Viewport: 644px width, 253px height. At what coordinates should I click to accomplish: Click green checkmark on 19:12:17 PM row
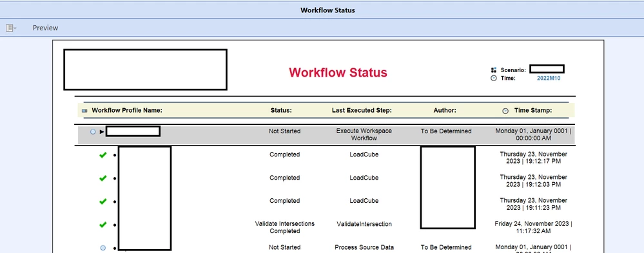coord(103,155)
